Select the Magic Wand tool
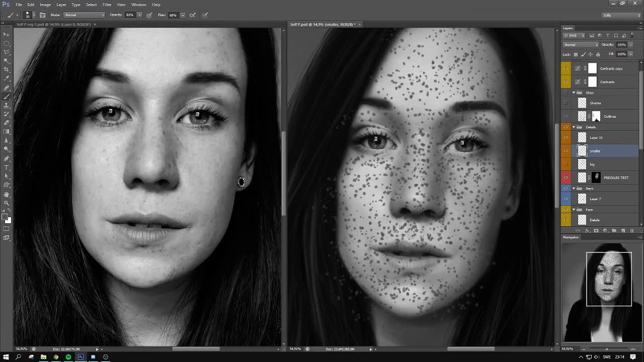Image resolution: width=644 pixels, height=362 pixels. click(x=7, y=61)
